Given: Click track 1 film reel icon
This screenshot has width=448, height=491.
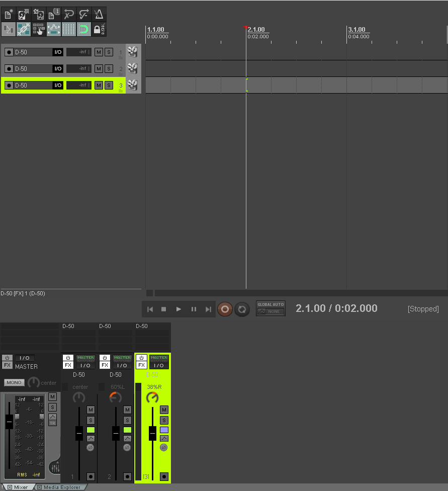Looking at the screenshot, I should 132,52.
